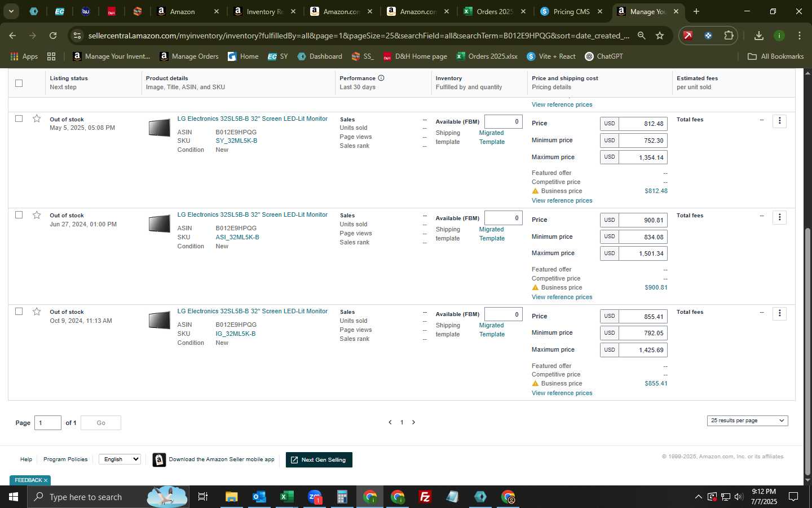The width and height of the screenshot is (812, 508).
Task: Open actions menu for ASI_32ML5K-B row
Action: coord(779,217)
